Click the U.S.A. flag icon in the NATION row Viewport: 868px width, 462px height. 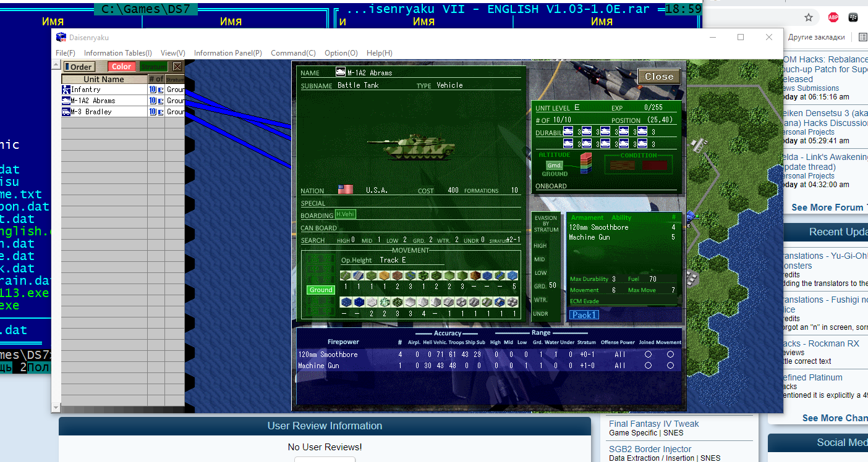pyautogui.click(x=346, y=190)
